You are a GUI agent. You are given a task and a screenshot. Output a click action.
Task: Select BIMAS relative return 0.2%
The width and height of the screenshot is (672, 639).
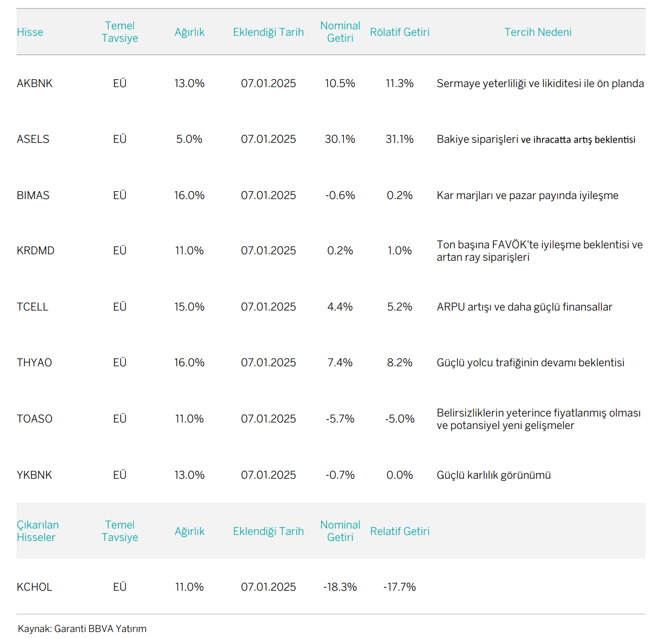[400, 196]
